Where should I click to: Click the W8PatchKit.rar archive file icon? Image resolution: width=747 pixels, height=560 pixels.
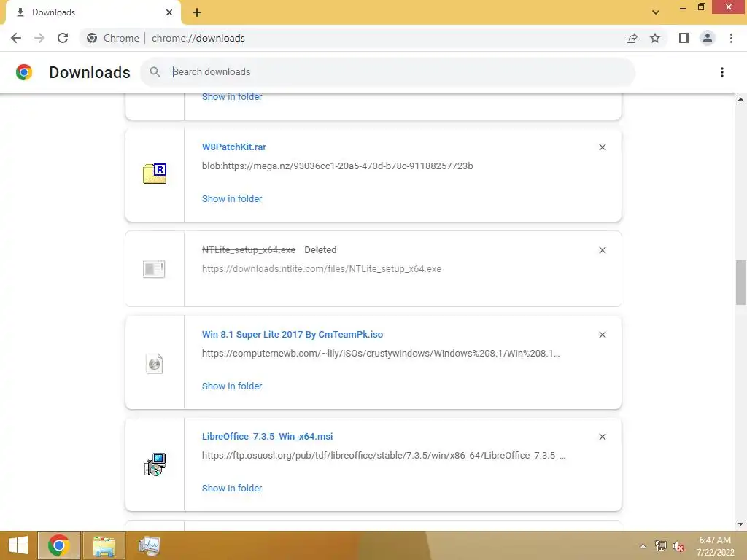pyautogui.click(x=155, y=174)
